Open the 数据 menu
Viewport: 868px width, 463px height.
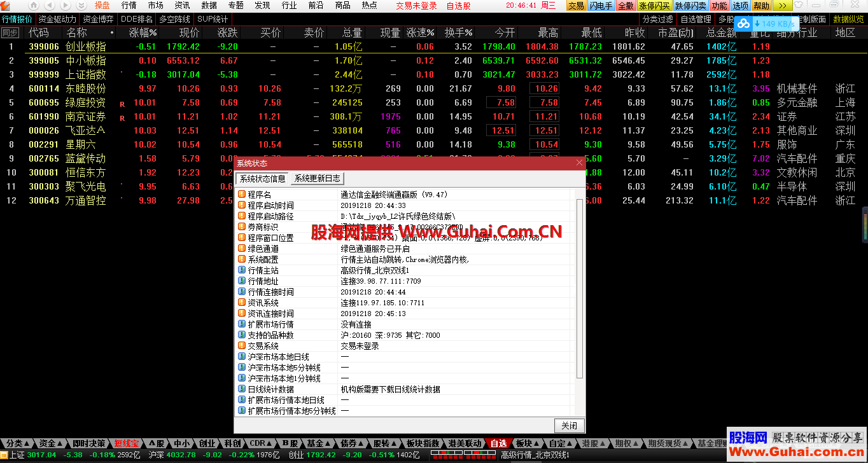click(209, 6)
